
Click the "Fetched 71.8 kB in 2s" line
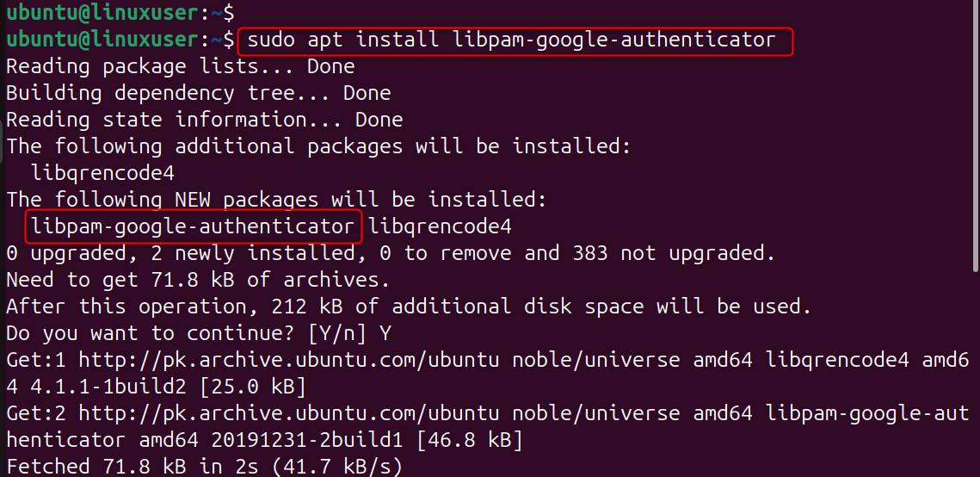pos(204,467)
